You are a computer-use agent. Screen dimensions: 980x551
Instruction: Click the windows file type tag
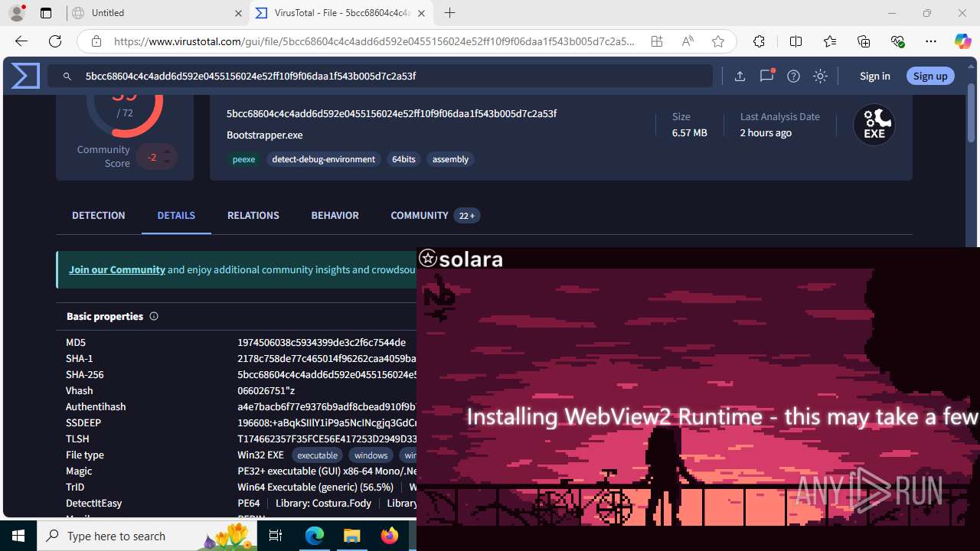pos(371,455)
